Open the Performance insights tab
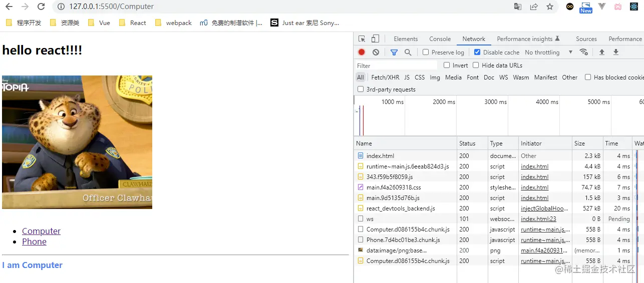Viewport: 644px width, 283px height. coord(528,39)
